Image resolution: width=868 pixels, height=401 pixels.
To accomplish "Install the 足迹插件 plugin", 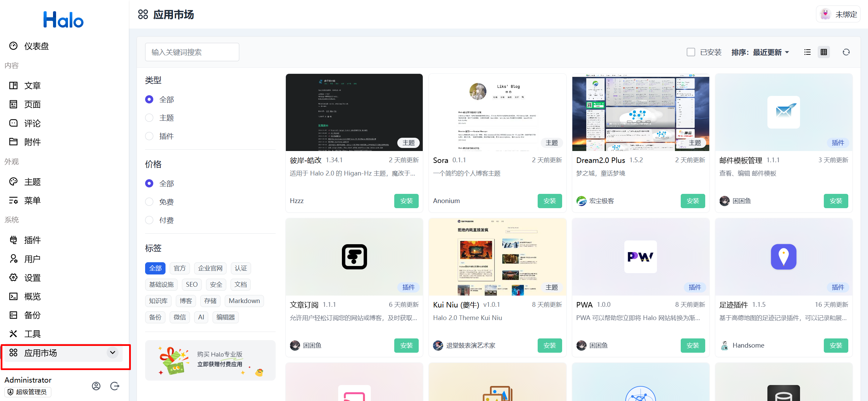I will (x=836, y=346).
